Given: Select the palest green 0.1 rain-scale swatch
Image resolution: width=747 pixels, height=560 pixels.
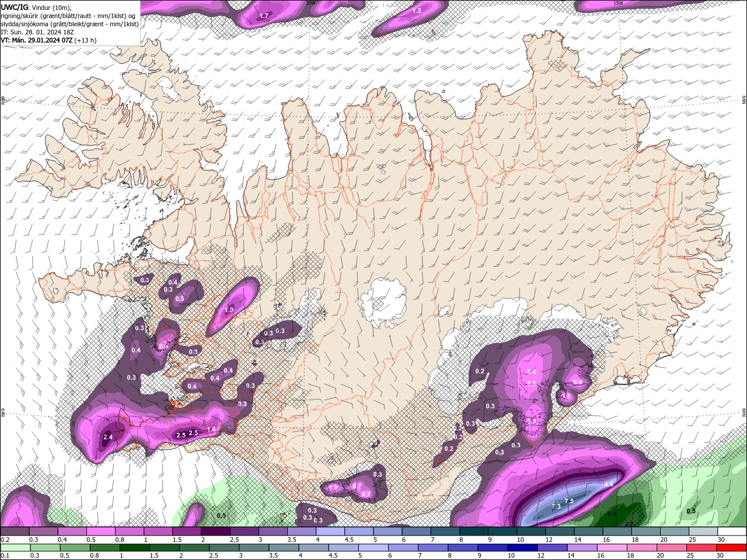Looking at the screenshot, I should coord(14,548).
